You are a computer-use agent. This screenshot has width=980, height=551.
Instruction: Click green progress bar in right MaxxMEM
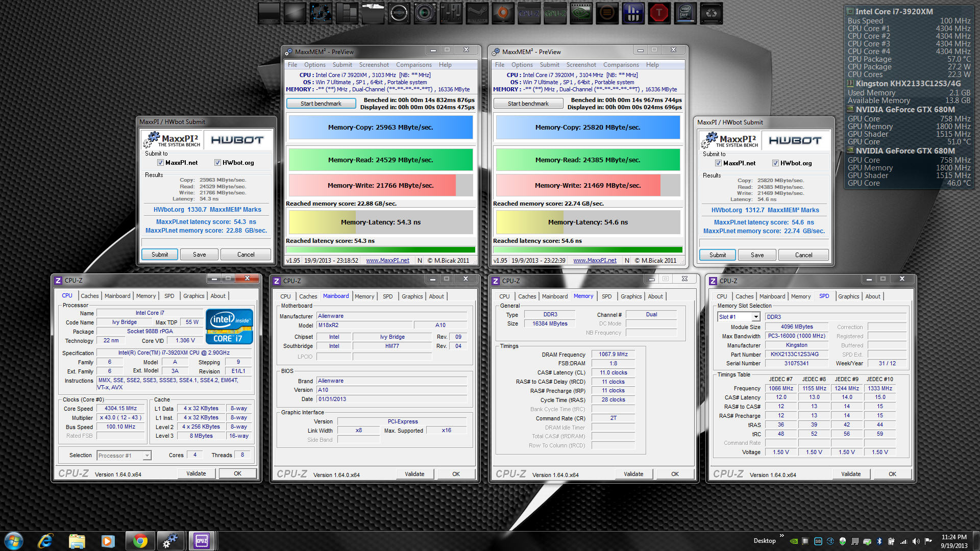coord(588,250)
